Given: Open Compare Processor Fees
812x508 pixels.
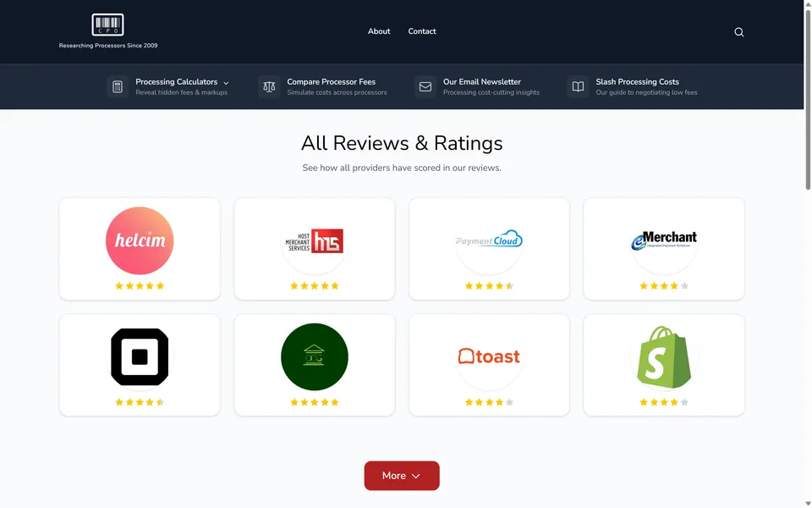Looking at the screenshot, I should point(332,82).
